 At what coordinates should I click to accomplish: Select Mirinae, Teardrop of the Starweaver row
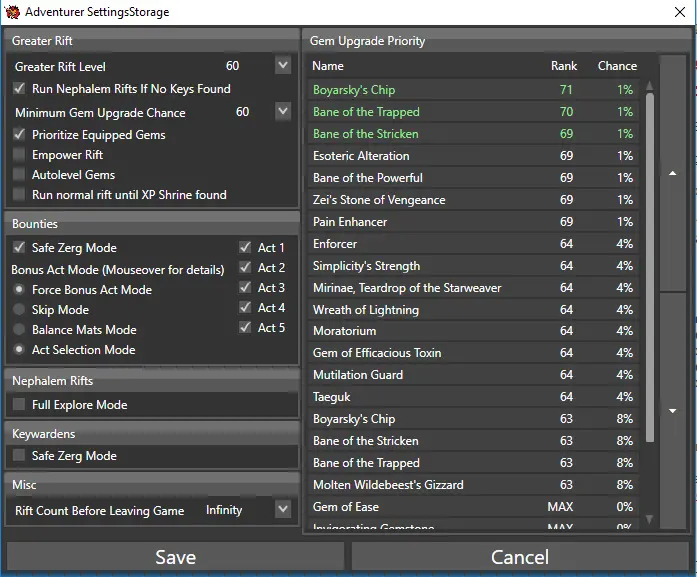click(473, 288)
